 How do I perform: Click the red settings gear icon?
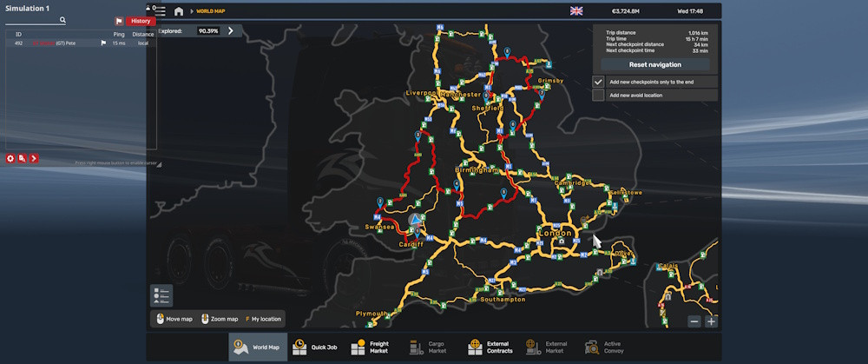10,158
